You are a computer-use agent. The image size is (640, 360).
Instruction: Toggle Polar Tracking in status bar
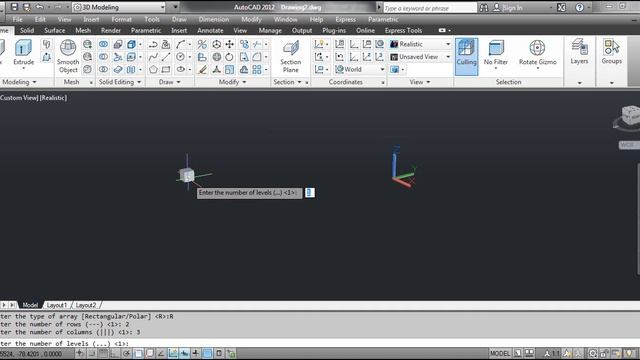(x=127, y=353)
